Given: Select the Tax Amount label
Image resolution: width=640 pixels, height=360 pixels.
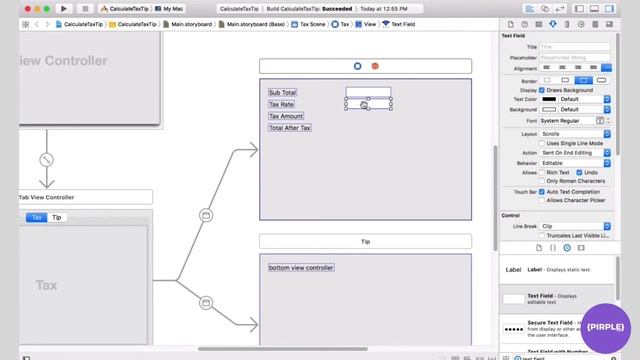Looking at the screenshot, I should pos(286,116).
